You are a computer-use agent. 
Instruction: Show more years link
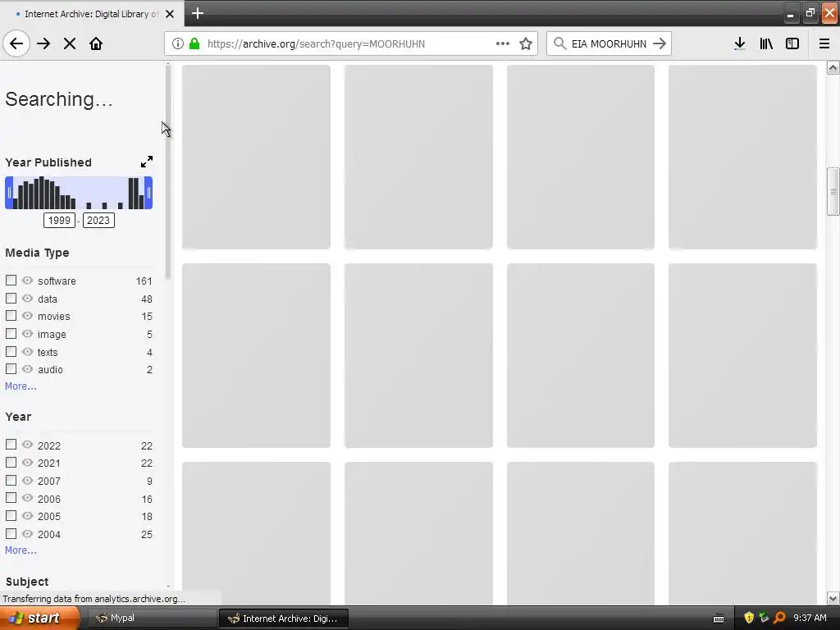pos(21,550)
